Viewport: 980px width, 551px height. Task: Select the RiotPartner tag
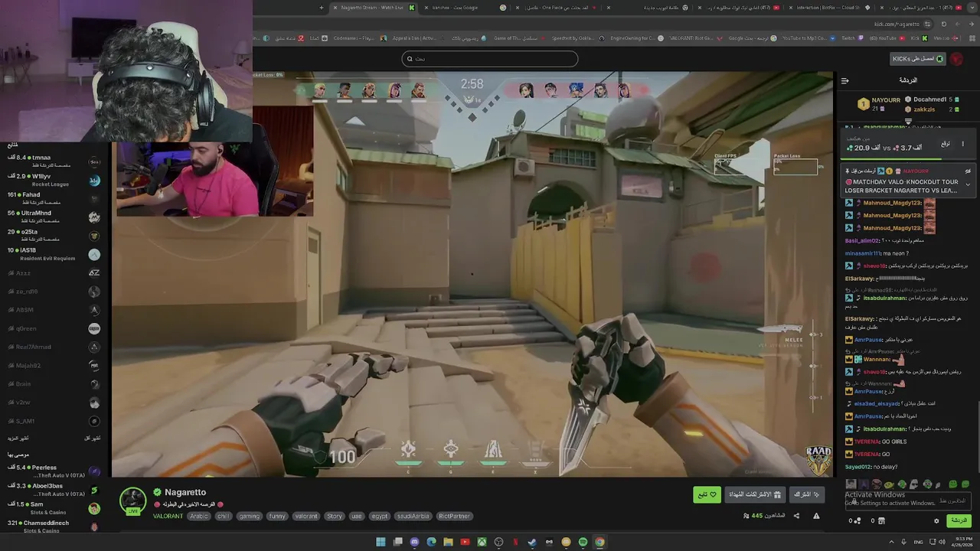coord(454,516)
